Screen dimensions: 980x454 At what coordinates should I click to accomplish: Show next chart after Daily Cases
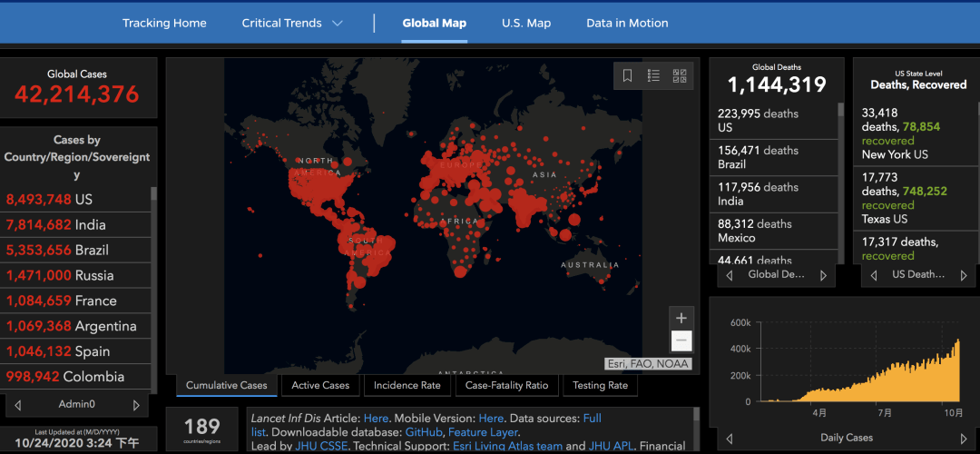pos(963,438)
